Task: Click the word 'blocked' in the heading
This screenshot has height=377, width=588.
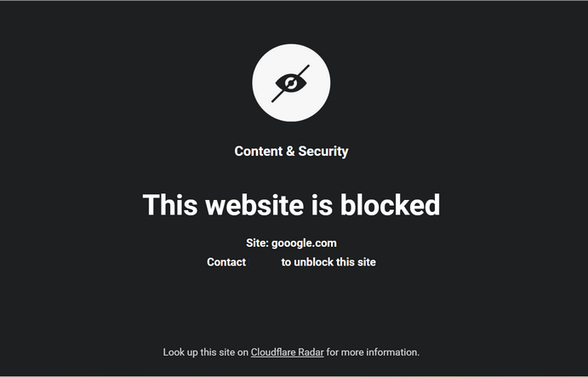Action: click(x=390, y=205)
